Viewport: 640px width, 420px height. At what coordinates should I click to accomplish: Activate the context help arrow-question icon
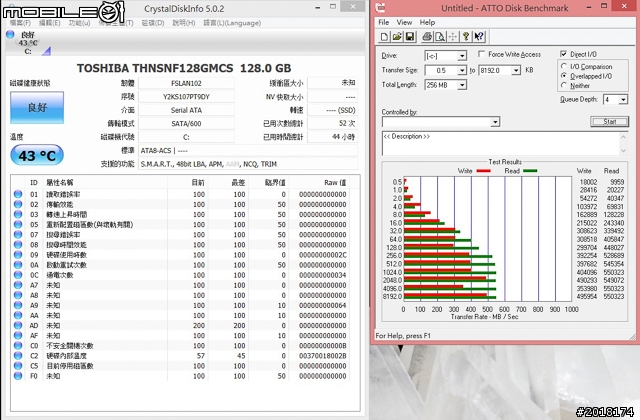point(479,37)
